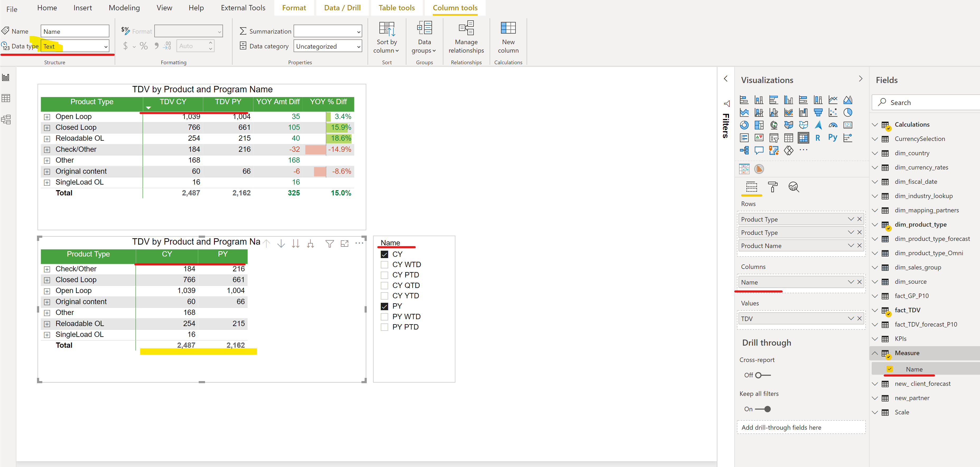The image size is (980, 467).
Task: Uncheck PY in the Name slicer
Action: [x=384, y=306]
